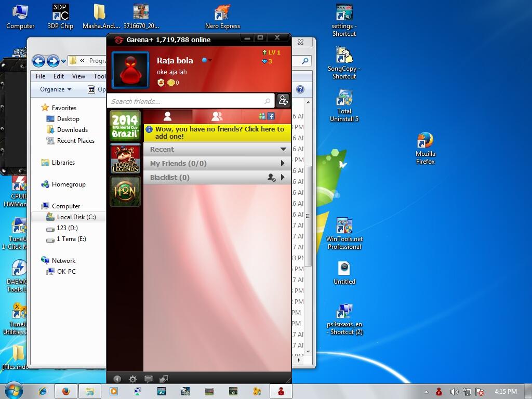Open Internet Explorer from the taskbar
Image resolution: width=532 pixels, height=399 pixels.
coord(43,391)
